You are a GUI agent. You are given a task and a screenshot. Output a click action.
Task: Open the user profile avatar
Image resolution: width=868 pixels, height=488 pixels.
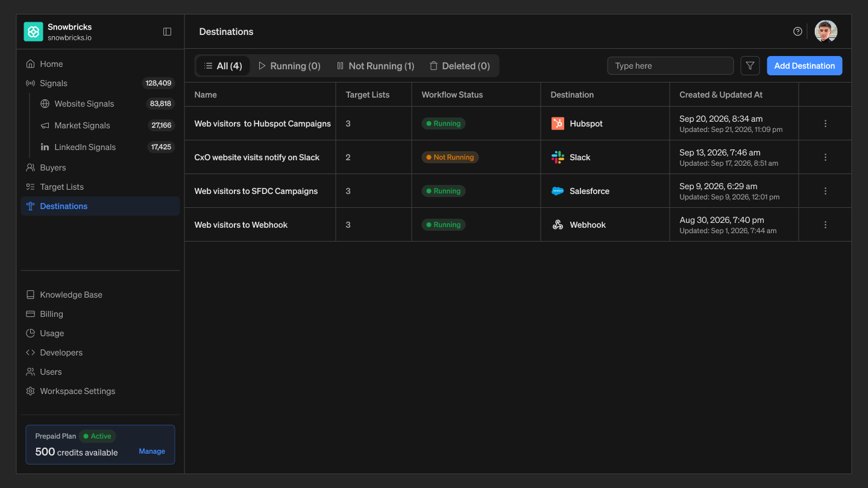826,31
